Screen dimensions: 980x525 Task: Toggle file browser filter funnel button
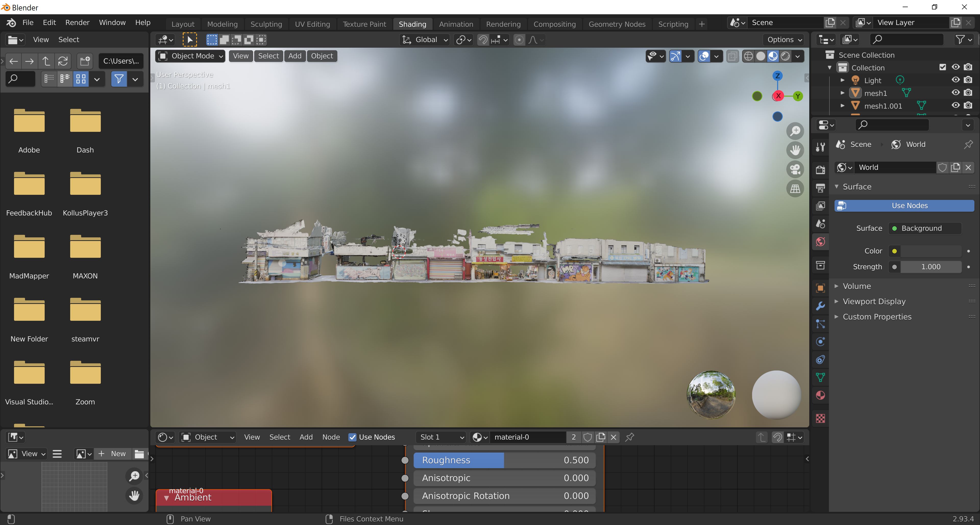click(x=119, y=79)
